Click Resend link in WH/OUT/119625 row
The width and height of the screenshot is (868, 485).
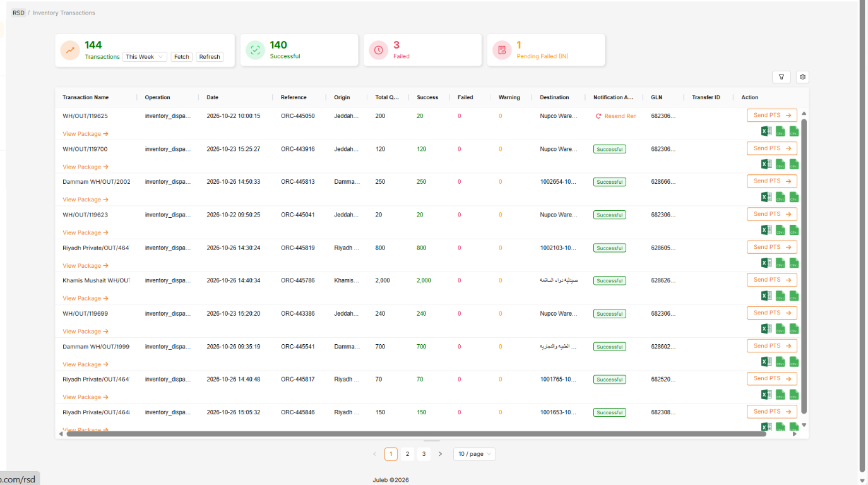pyautogui.click(x=615, y=116)
